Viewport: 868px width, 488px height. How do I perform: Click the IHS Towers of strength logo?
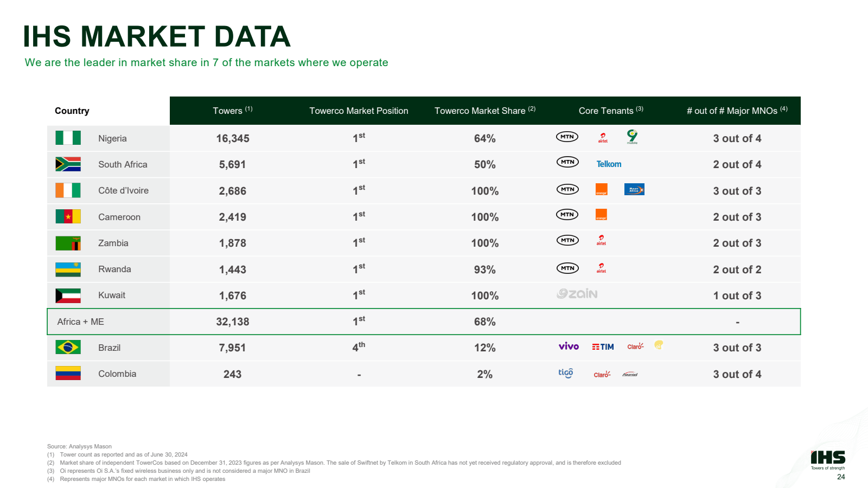[828, 460]
